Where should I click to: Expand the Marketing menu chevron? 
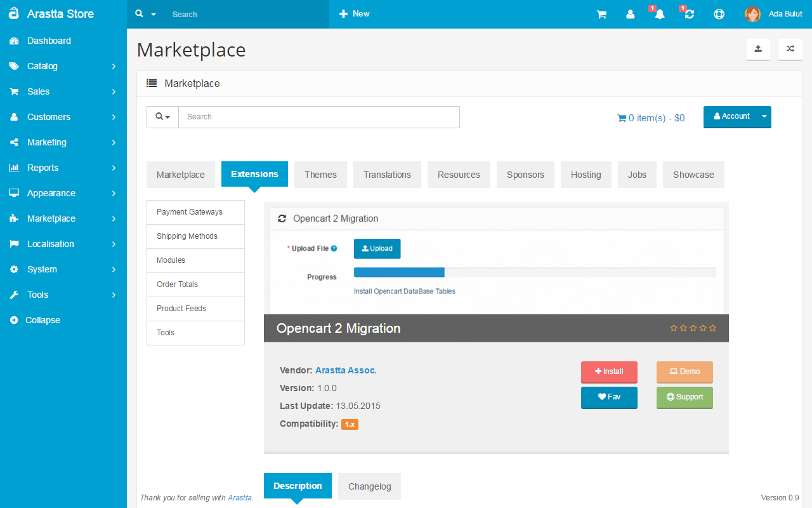click(x=114, y=142)
